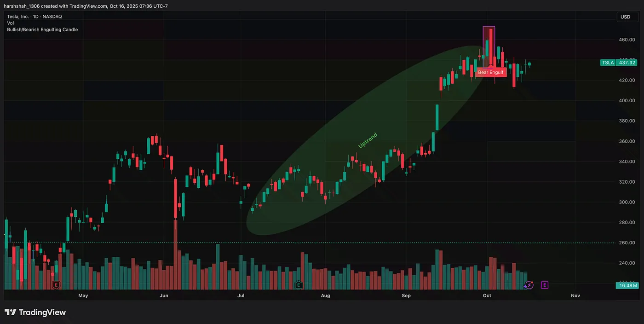Select the Uptrend text annotation
This screenshot has width=644, height=324.
368,140
